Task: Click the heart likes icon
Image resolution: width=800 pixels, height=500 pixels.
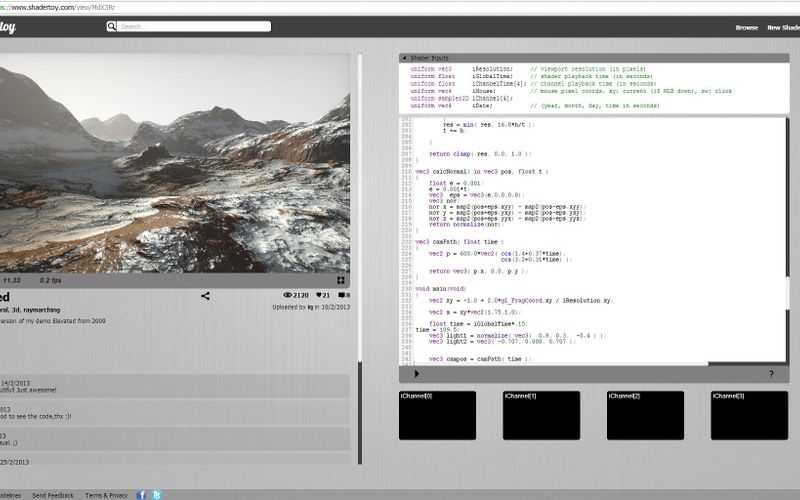Action: click(321, 296)
